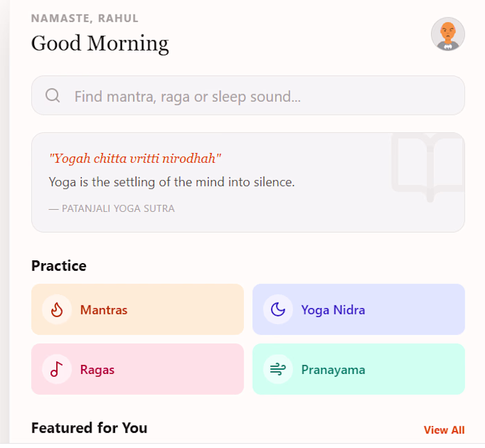The image size is (485, 448).
Task: Choose the Pranayama label text
Action: pos(333,370)
